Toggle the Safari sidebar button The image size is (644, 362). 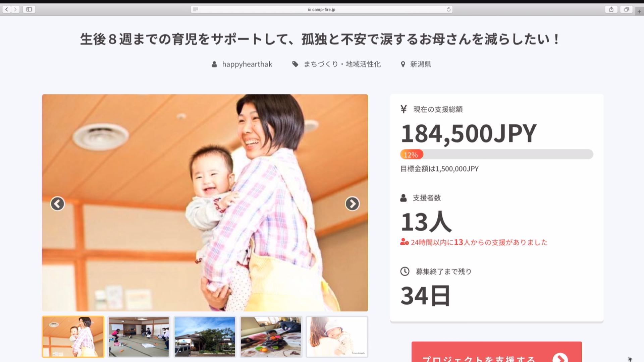tap(29, 9)
